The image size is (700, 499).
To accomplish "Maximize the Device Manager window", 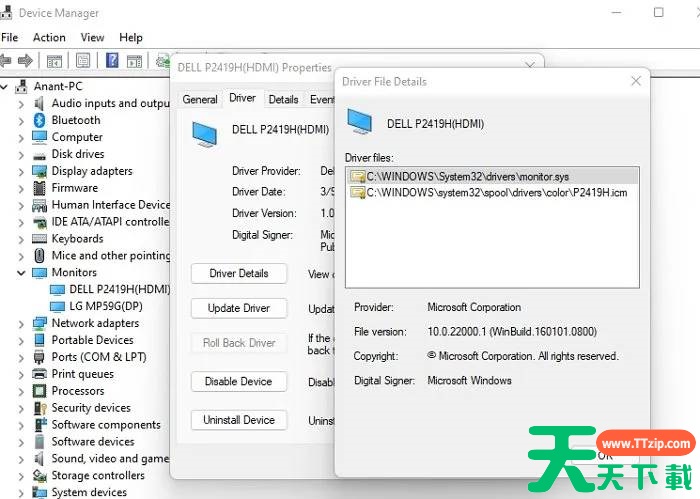I will coord(658,12).
